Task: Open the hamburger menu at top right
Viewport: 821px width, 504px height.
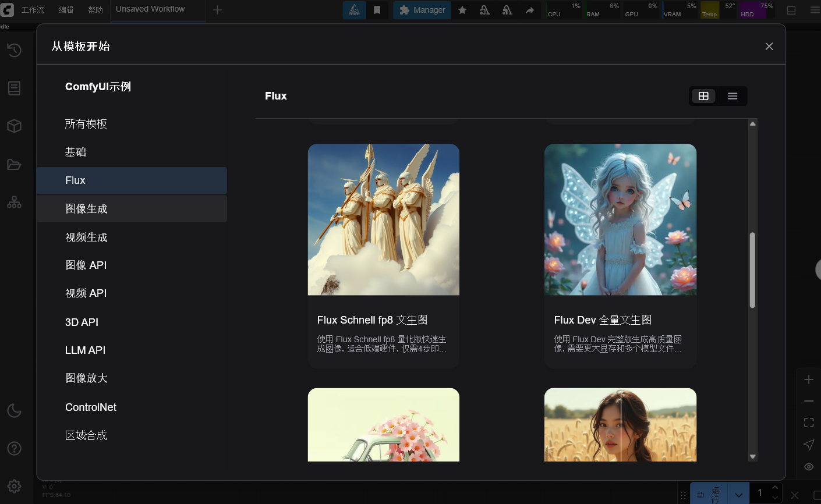Action: (815, 10)
